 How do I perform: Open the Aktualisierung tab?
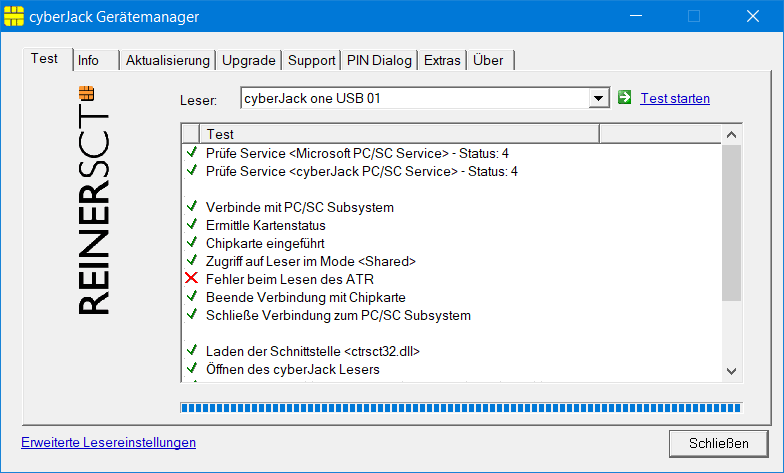click(x=168, y=60)
